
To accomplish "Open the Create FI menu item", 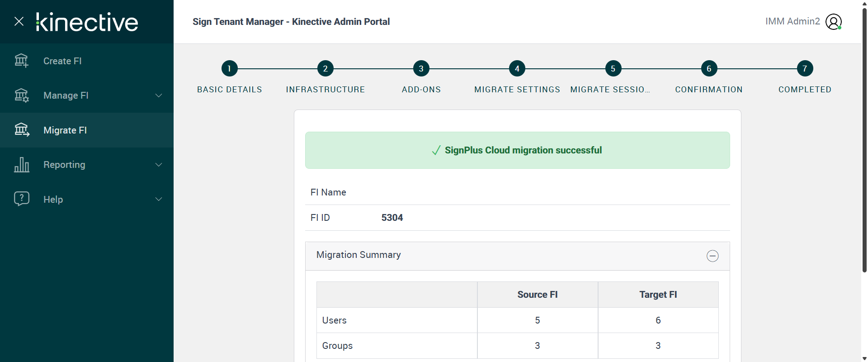I will click(62, 61).
